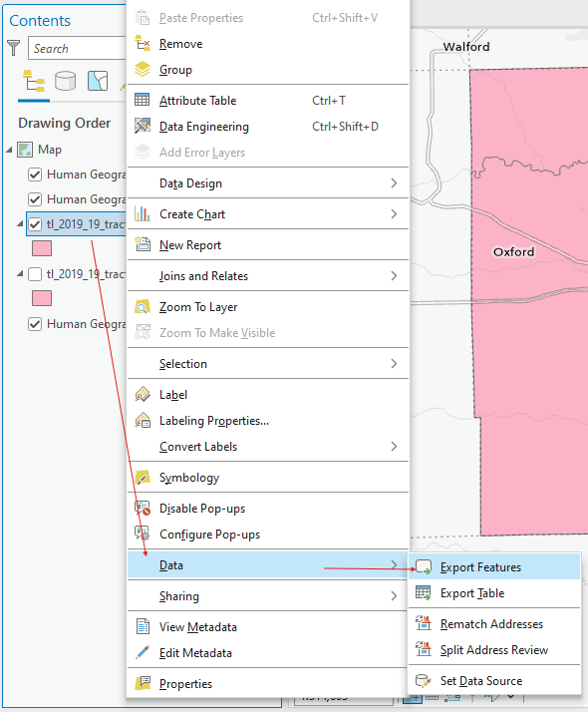Select List By Drawing Order icon

tap(34, 82)
